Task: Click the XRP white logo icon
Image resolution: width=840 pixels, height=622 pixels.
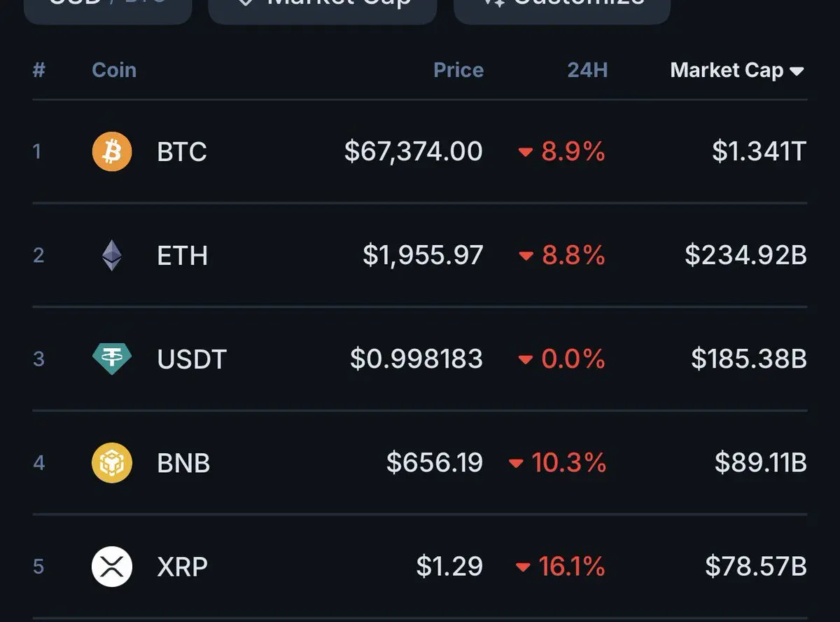Action: click(x=112, y=566)
